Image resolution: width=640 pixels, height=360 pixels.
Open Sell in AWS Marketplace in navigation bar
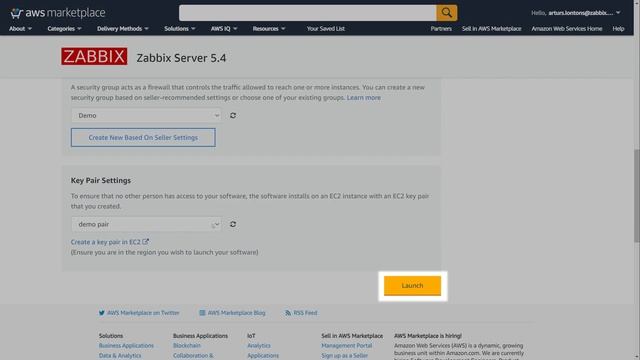click(491, 29)
